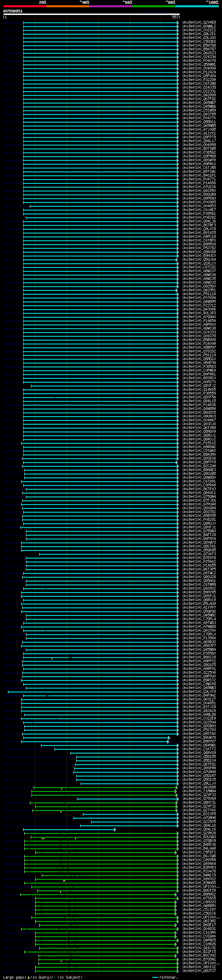Click the cyan alignment bar for UniRef100_Q2V4E8
Viewport: 222px width, 980px height.
coord(101,23)
